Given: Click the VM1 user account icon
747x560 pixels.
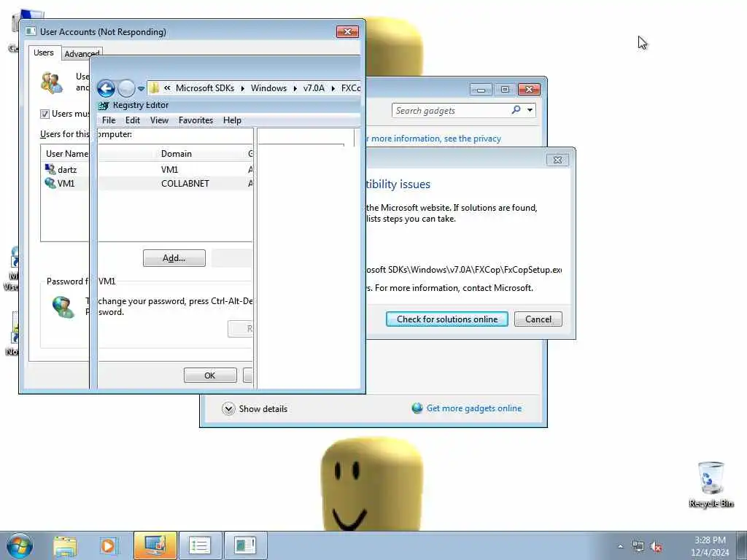Looking at the screenshot, I should point(50,183).
